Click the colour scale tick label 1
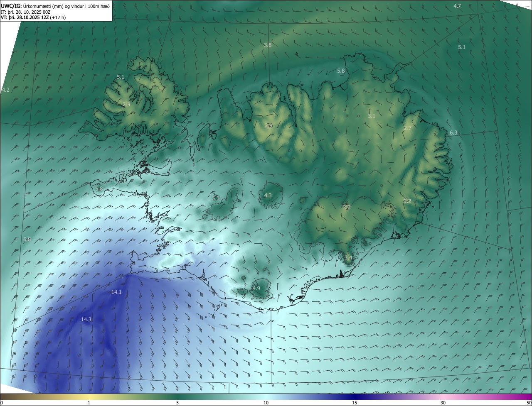Screen dimensions: 532x406 [x=89, y=403]
